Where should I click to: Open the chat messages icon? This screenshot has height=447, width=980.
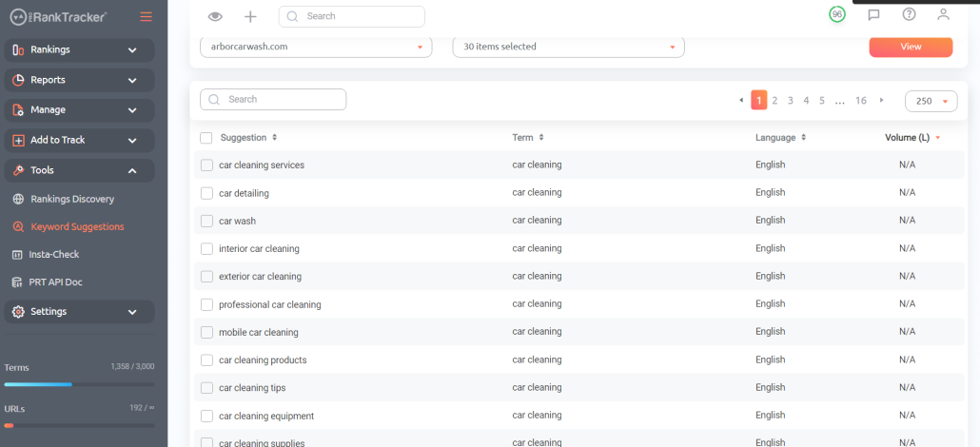pyautogui.click(x=873, y=14)
